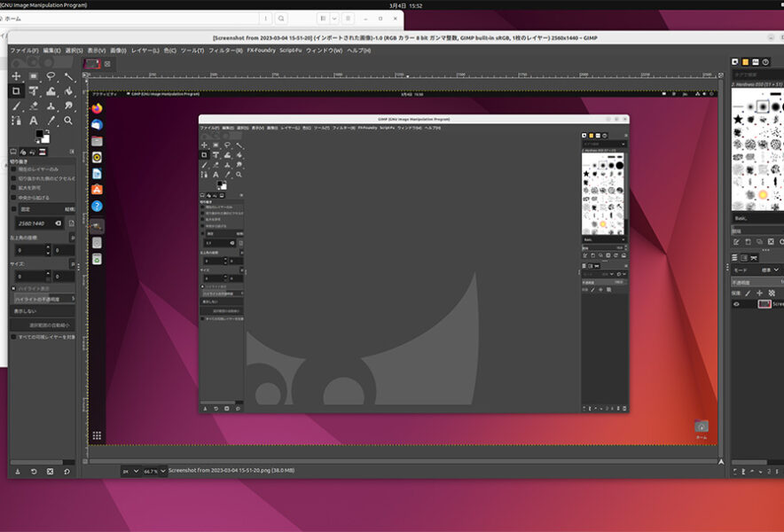Tick the 固定 checkbox in crop options
The image size is (784, 532).
14,209
